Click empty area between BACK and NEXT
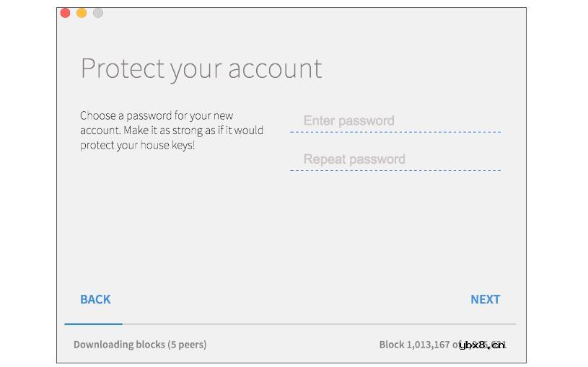 [289, 299]
